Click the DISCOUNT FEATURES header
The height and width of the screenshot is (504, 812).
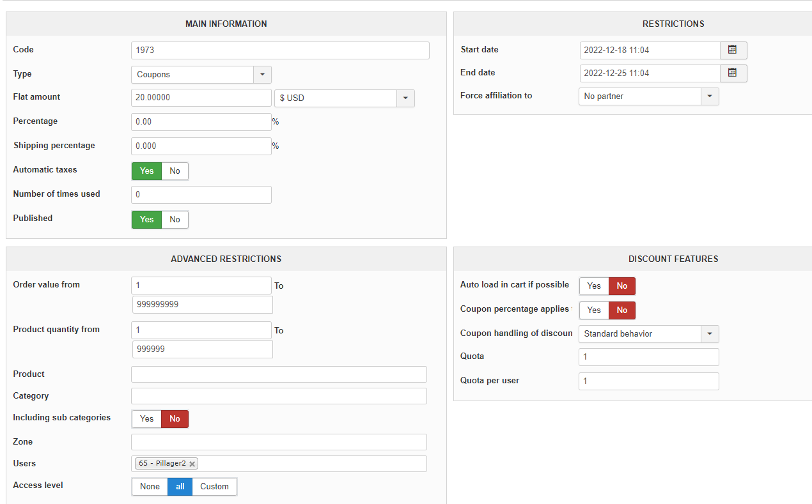point(673,259)
